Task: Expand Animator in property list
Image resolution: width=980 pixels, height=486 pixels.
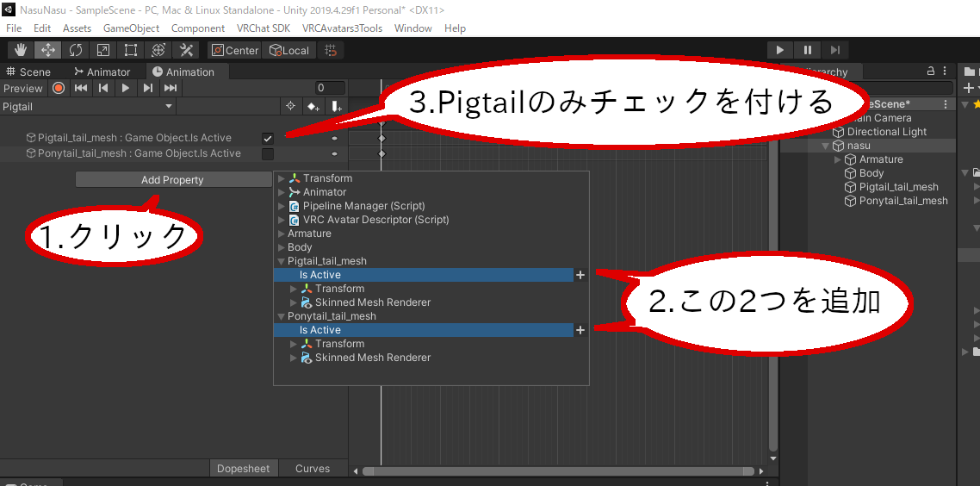Action: point(282,192)
